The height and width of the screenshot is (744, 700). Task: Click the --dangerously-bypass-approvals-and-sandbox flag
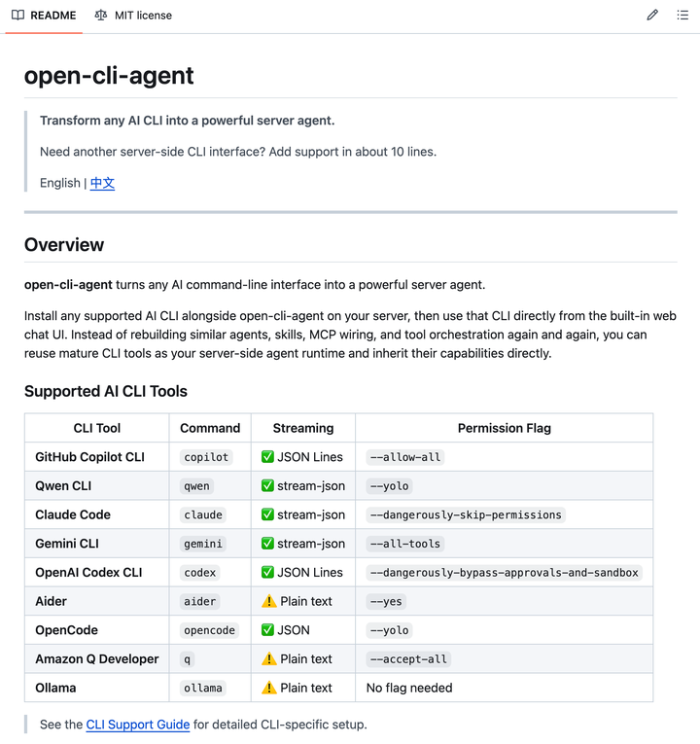[505, 572]
